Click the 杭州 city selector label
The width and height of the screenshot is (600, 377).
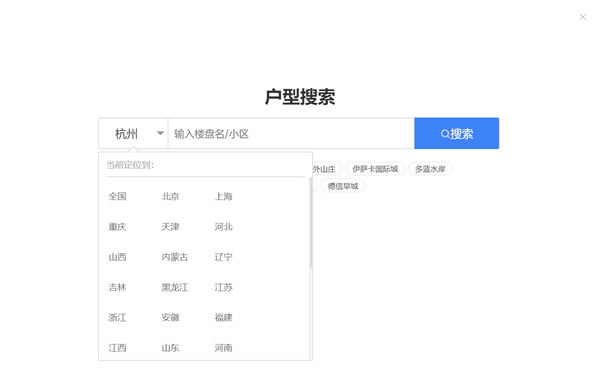click(126, 134)
